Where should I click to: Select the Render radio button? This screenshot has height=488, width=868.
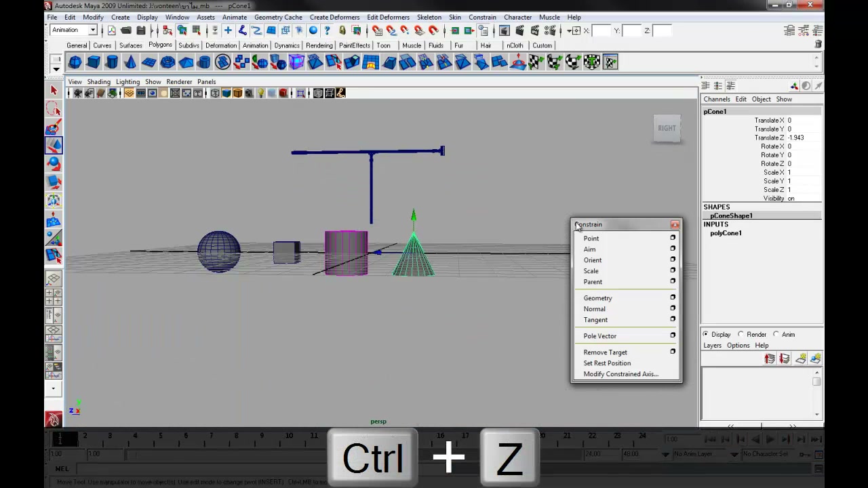coord(741,334)
